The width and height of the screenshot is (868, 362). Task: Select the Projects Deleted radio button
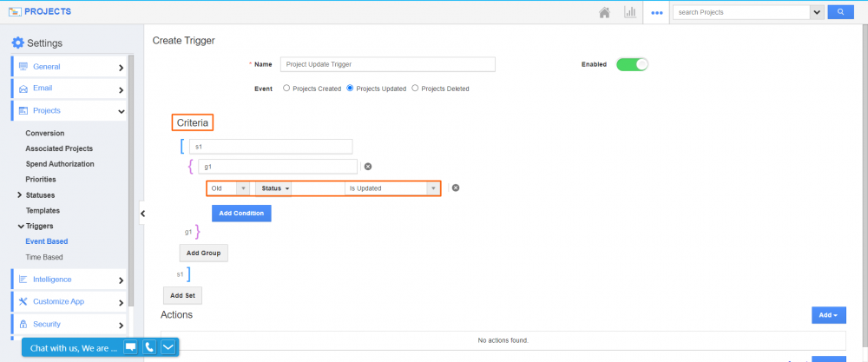click(415, 89)
